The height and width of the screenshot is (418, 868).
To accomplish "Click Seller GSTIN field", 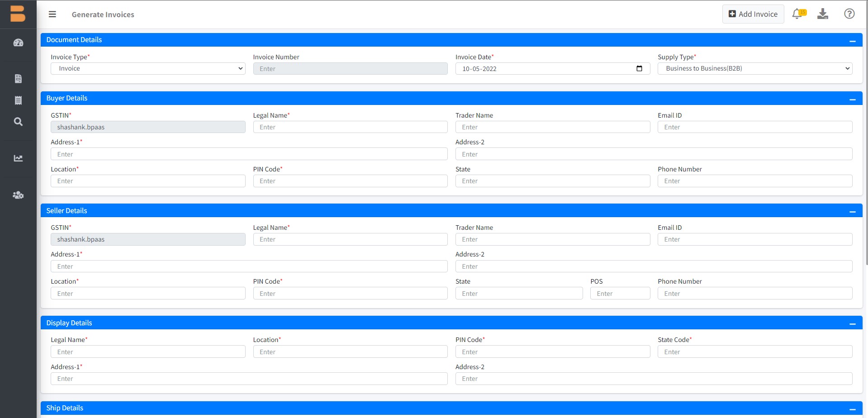I will click(x=148, y=239).
